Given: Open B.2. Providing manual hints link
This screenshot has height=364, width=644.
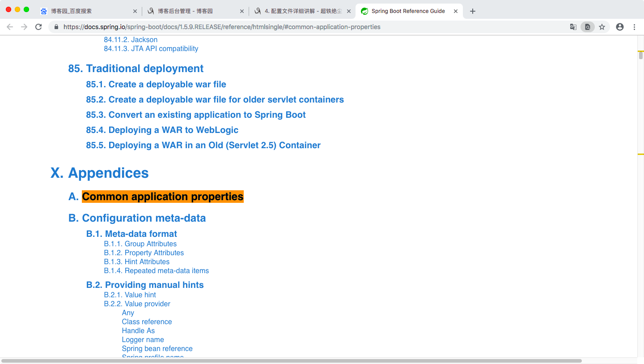Looking at the screenshot, I should pos(145,285).
